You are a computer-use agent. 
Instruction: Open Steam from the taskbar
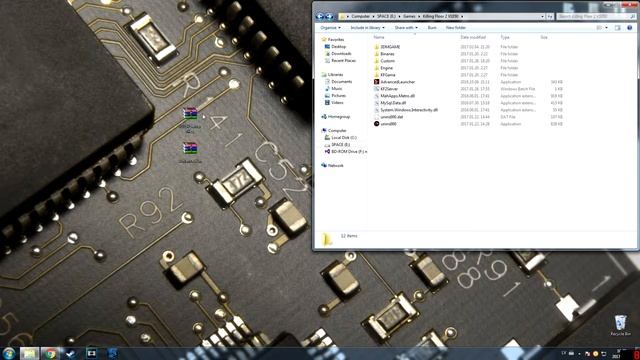71,353
